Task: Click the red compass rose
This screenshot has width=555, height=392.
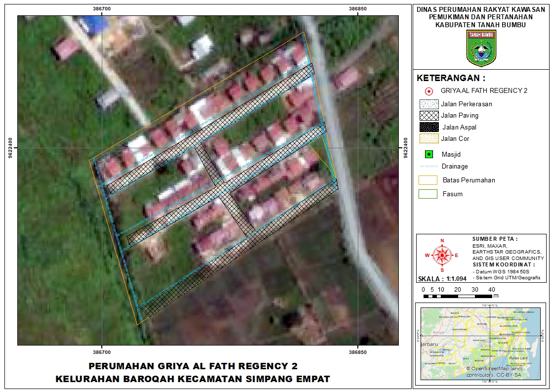Action: click(x=442, y=255)
